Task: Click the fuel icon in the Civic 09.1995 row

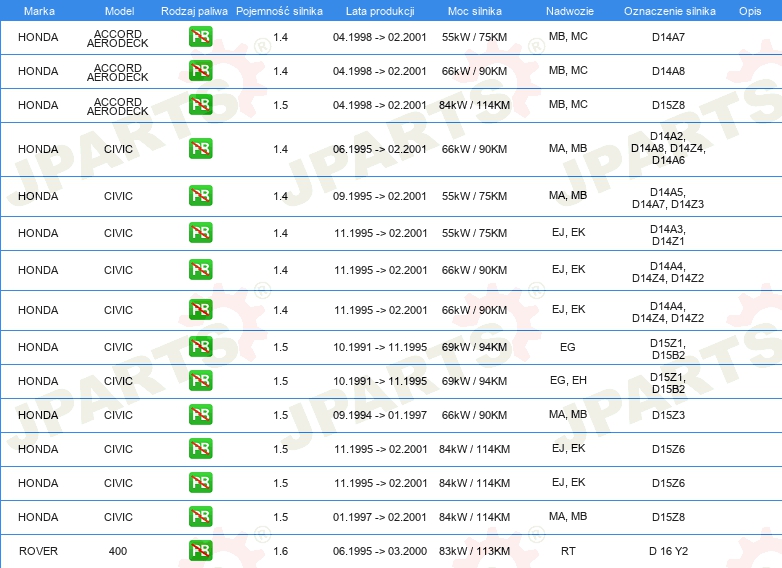Action: pos(200,195)
